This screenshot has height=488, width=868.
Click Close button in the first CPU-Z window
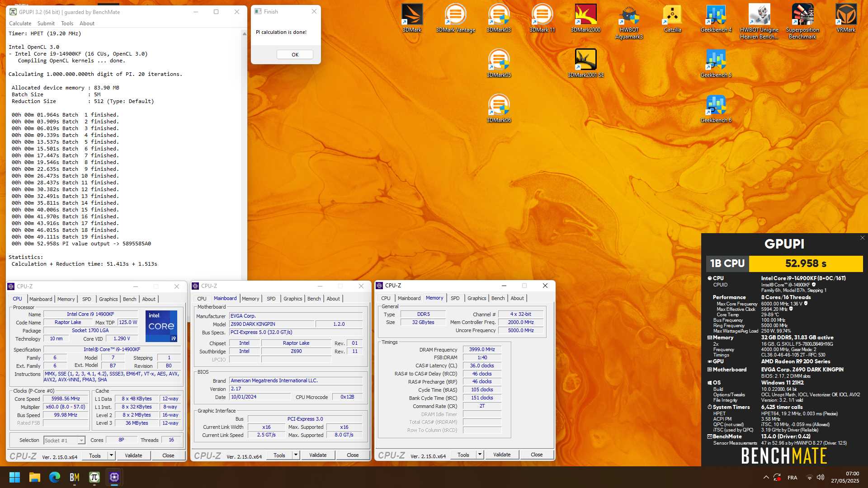click(x=168, y=455)
